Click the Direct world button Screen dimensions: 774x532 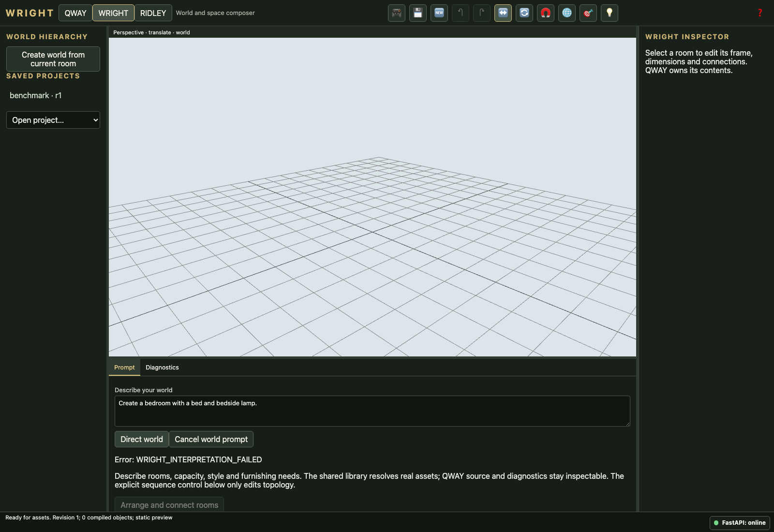(x=142, y=439)
